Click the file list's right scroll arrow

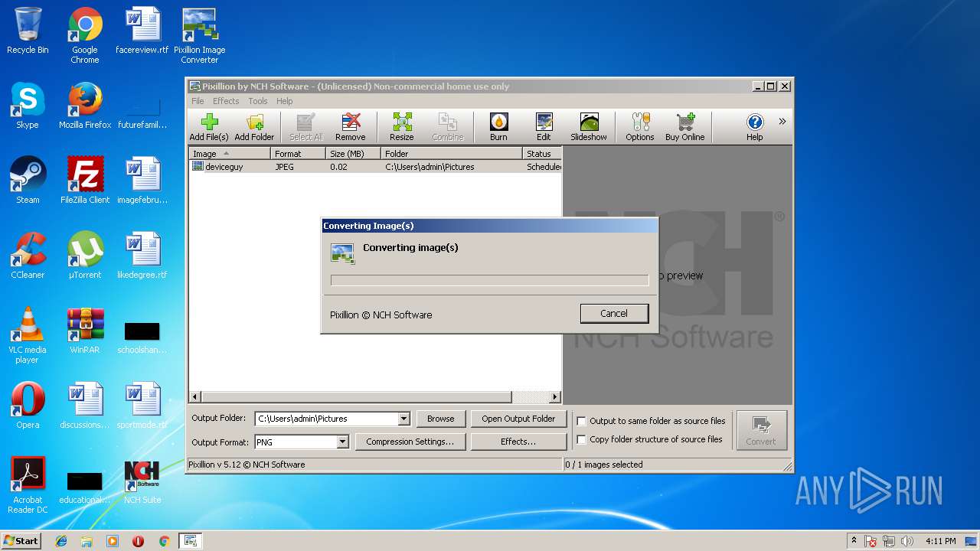pyautogui.click(x=556, y=397)
